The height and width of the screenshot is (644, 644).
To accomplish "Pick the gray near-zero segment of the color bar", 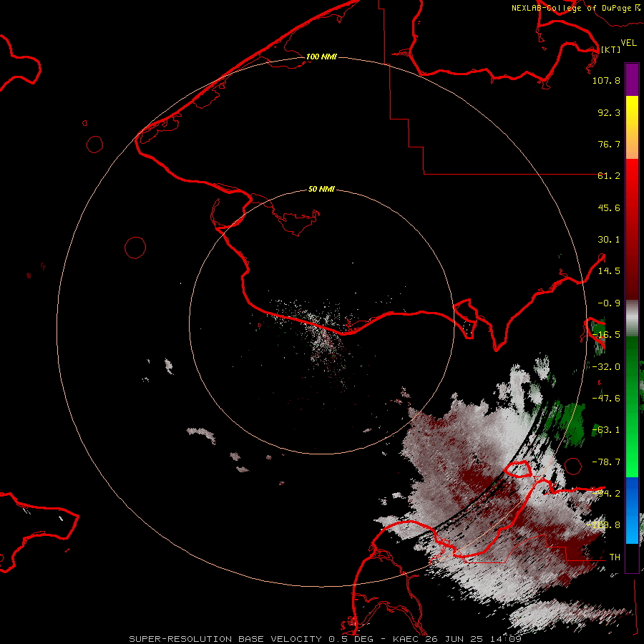I will (632, 317).
